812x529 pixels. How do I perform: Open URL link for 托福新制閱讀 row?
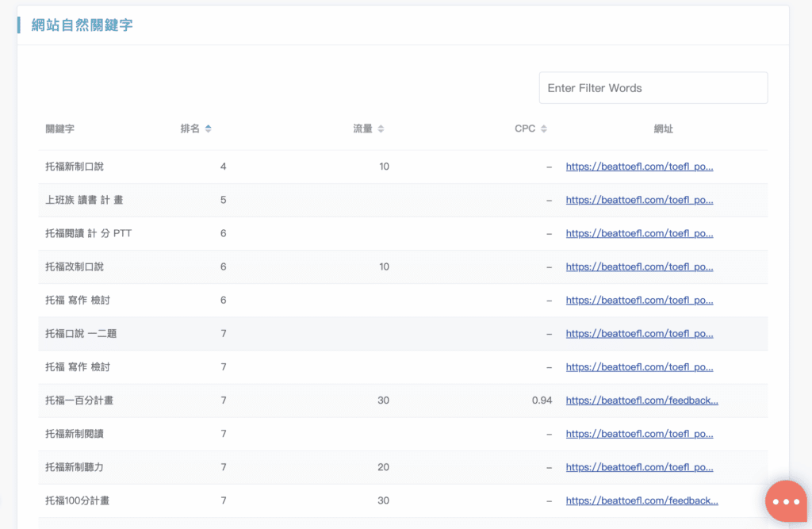point(639,434)
